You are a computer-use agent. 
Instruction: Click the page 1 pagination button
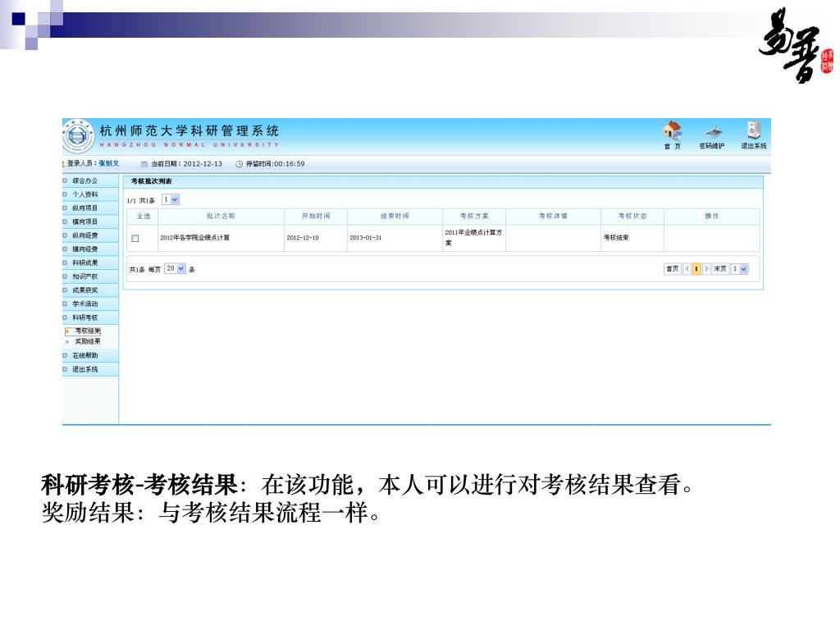tap(696, 269)
